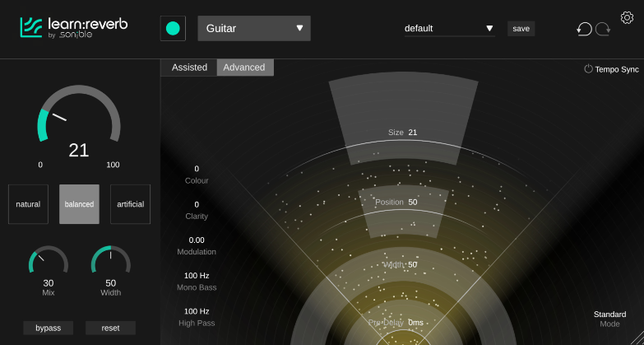Click the Mix knob
Image resolution: width=644 pixels, height=345 pixels.
[x=49, y=261]
